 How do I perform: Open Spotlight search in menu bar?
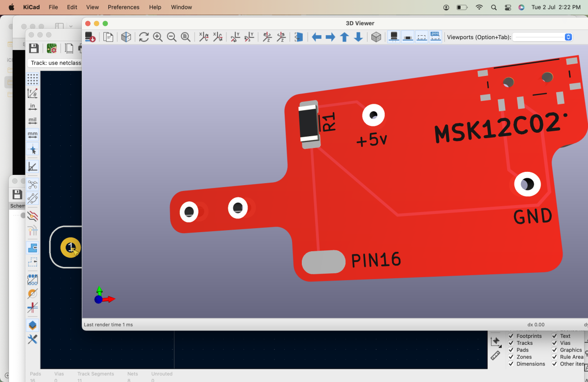[x=494, y=7]
